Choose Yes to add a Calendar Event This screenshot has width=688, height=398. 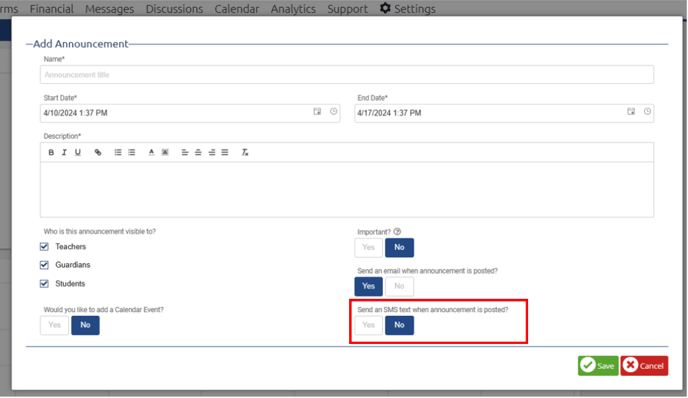tap(54, 325)
